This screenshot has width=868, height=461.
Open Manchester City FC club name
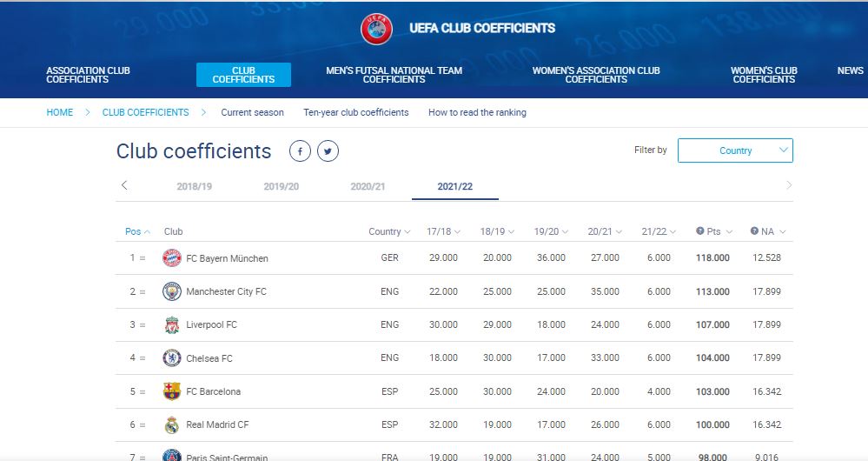(226, 291)
